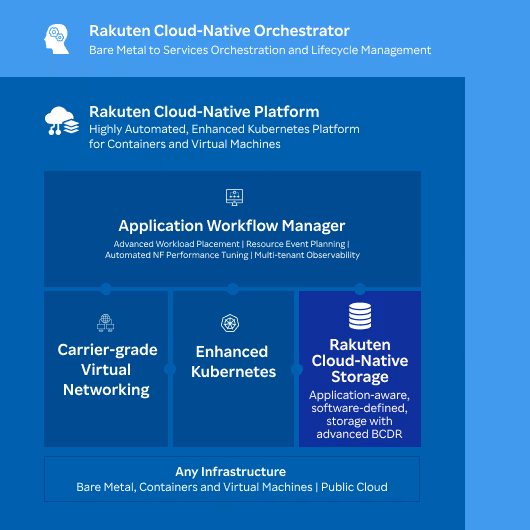Image resolution: width=530 pixels, height=530 pixels.
Task: Click the 'Public Cloud' text
Action: 354,487
